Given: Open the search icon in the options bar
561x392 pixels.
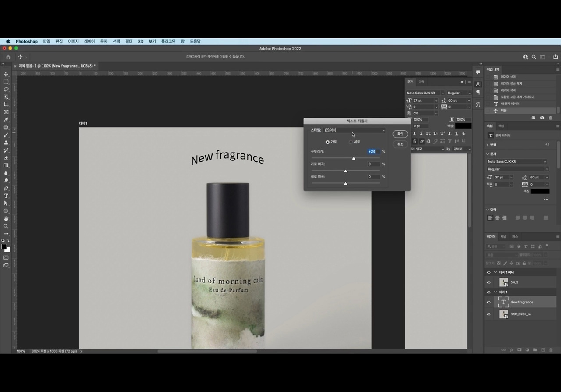Looking at the screenshot, I should coord(534,57).
